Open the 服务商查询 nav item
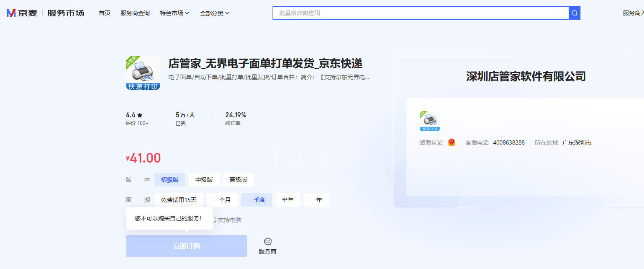Screen dimensions: 644x269 coord(135,13)
